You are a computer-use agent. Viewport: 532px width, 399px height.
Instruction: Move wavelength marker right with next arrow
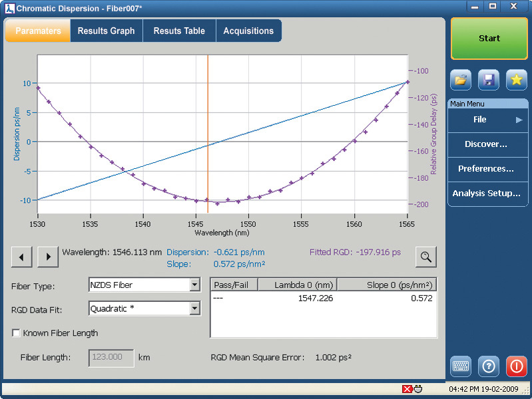(x=48, y=257)
